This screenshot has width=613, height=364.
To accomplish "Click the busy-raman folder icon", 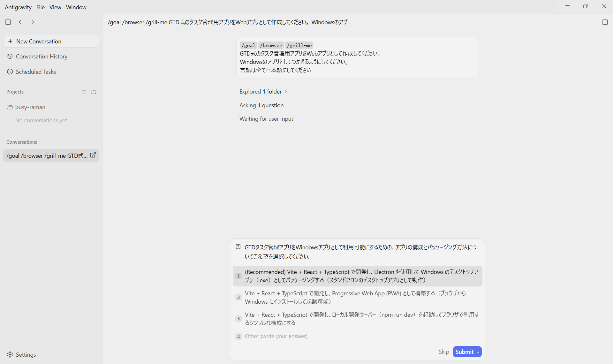I will coord(10,107).
